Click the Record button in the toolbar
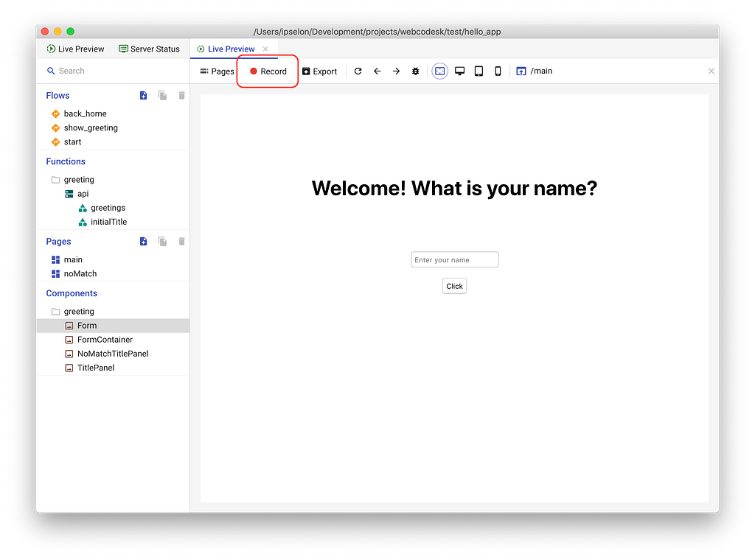This screenshot has height=560, width=755. coord(268,71)
